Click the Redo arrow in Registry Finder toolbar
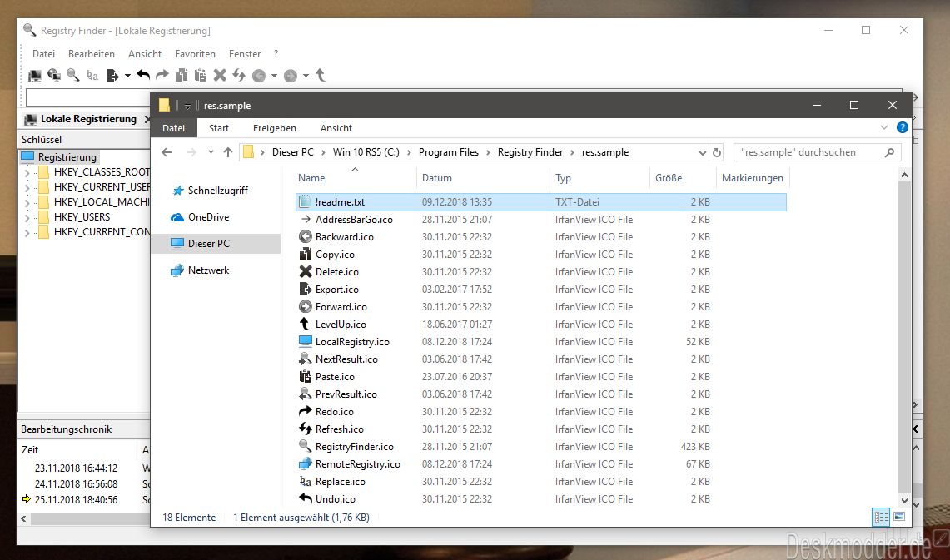The image size is (950, 560). (162, 75)
